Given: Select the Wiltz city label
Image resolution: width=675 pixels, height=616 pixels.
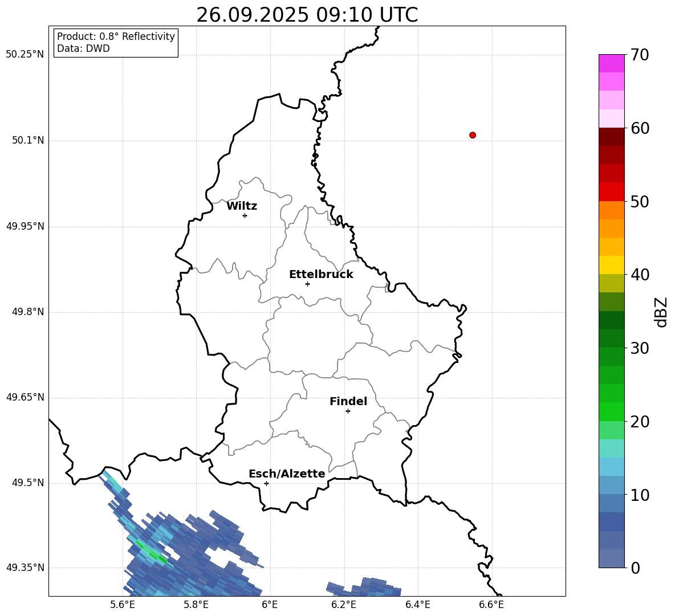Looking at the screenshot, I should click(242, 206).
